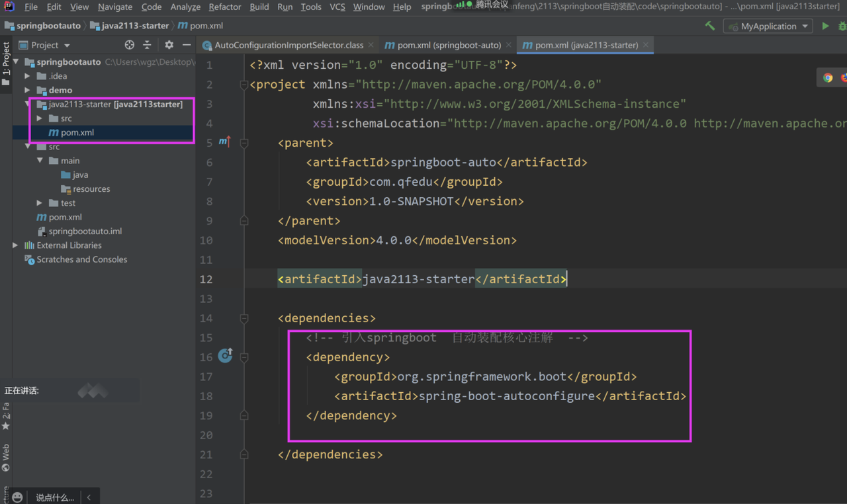
Task: Click the collapse all icon in Project panel
Action: coord(147,45)
